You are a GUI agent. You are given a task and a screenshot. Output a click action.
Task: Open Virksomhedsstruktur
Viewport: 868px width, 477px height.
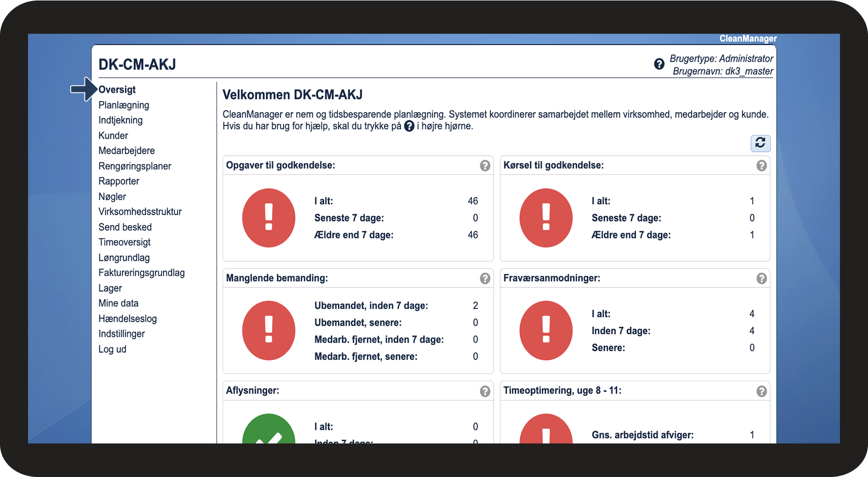point(140,212)
